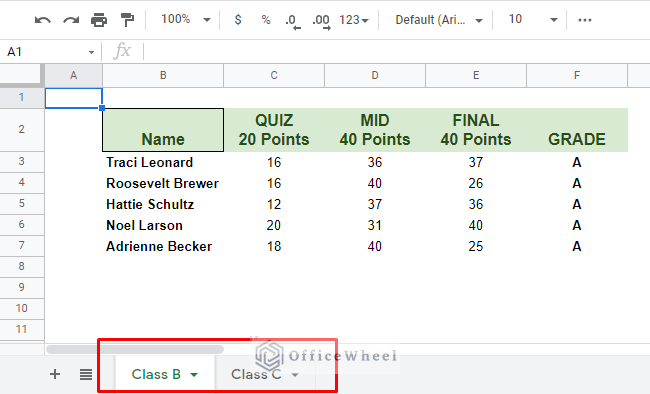Format as percent icon
650x394 pixels.
coord(266,19)
